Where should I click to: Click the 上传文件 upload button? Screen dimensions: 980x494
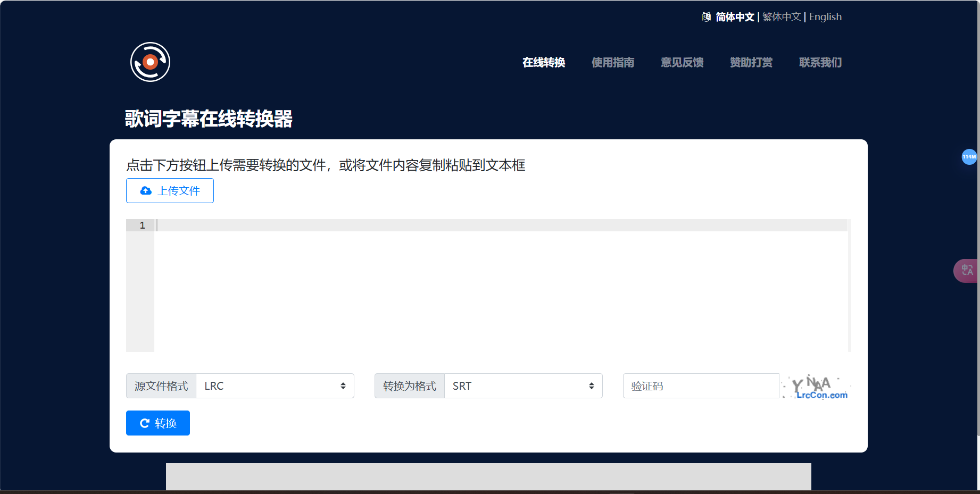169,190
